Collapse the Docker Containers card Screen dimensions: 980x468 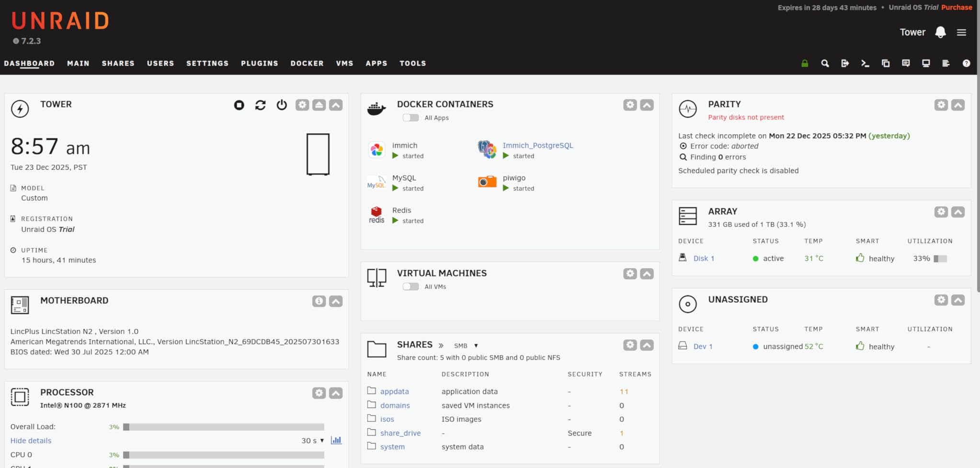[x=647, y=105]
